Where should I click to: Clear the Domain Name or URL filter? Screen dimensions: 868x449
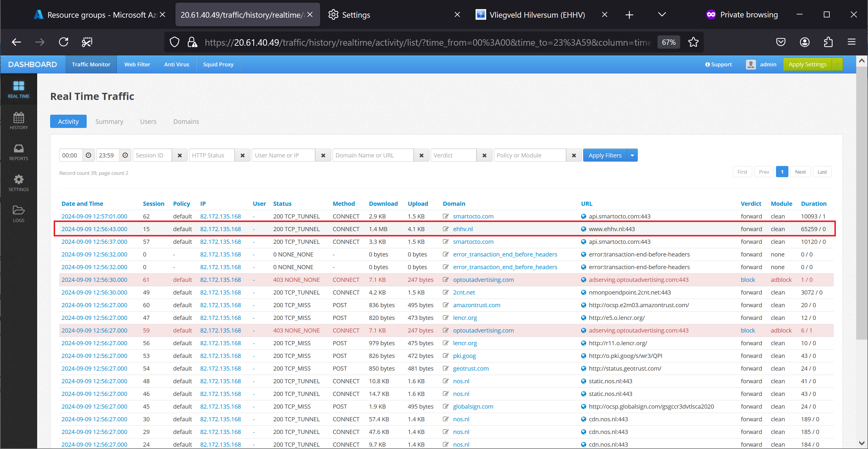(421, 155)
